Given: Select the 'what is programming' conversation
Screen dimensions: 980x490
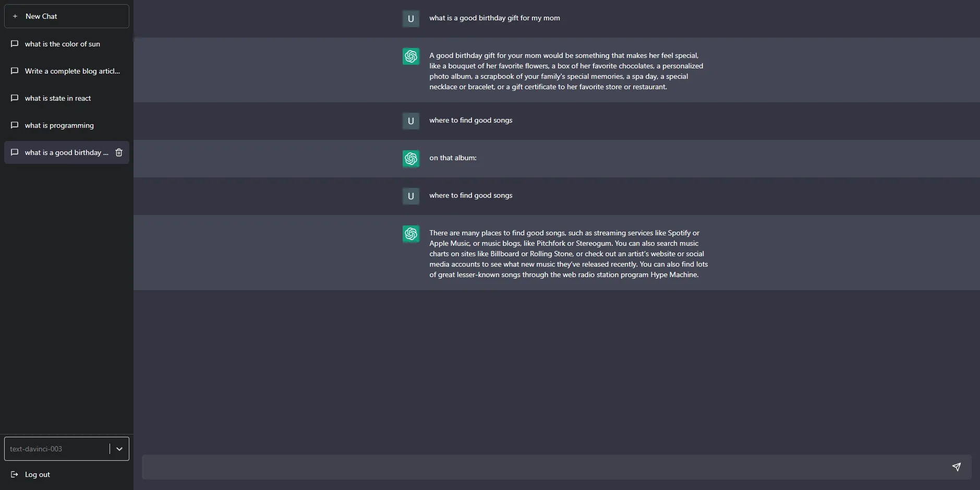Looking at the screenshot, I should pos(59,125).
